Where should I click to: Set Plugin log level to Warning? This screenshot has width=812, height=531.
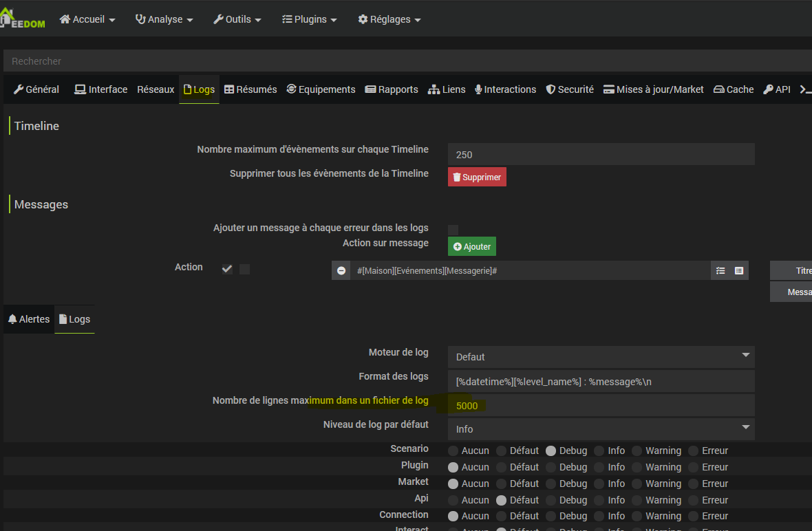(x=637, y=467)
